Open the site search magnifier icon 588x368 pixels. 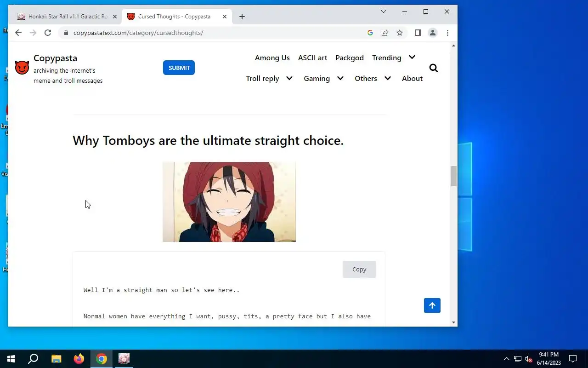tap(434, 68)
